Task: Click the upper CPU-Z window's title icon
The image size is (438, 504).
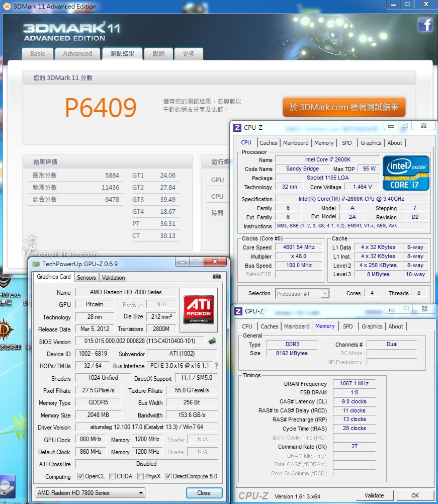Action: [x=237, y=128]
